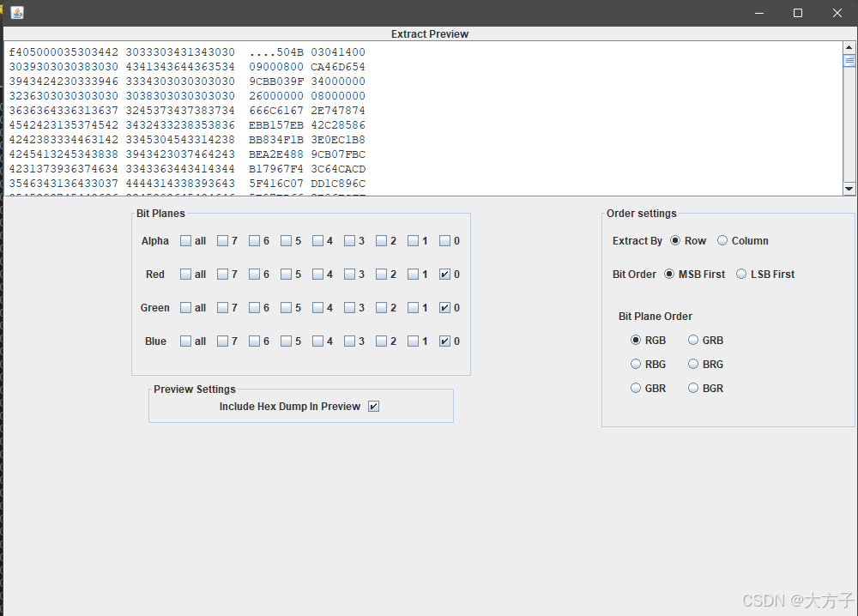Click '2E747874' in the hex preview
Viewport: 858px width, 616px height.
pyautogui.click(x=337, y=111)
